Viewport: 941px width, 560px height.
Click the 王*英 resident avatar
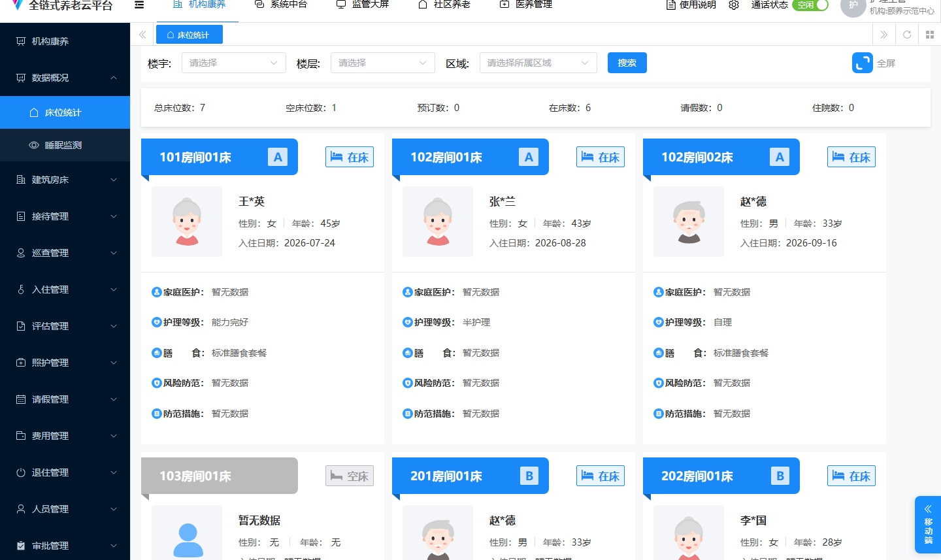tap(187, 222)
